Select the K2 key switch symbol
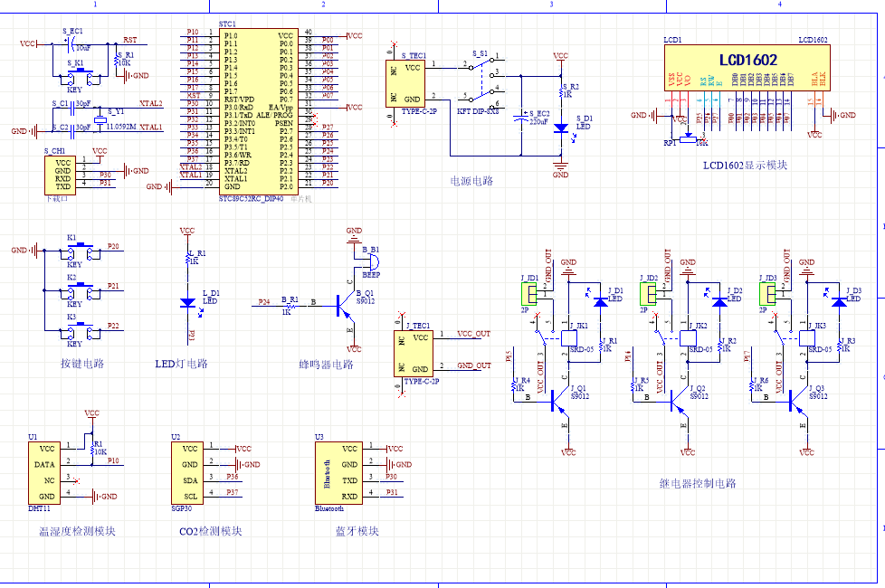 (81, 290)
